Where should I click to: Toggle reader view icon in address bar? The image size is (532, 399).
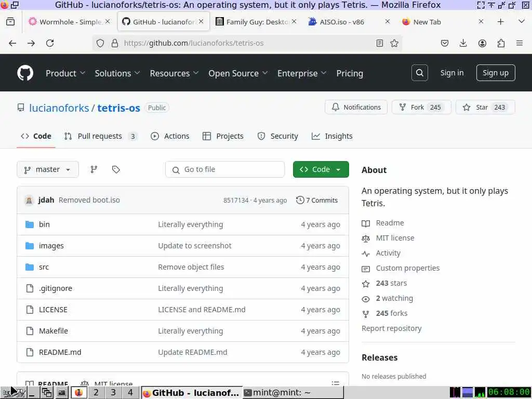pyautogui.click(x=380, y=43)
